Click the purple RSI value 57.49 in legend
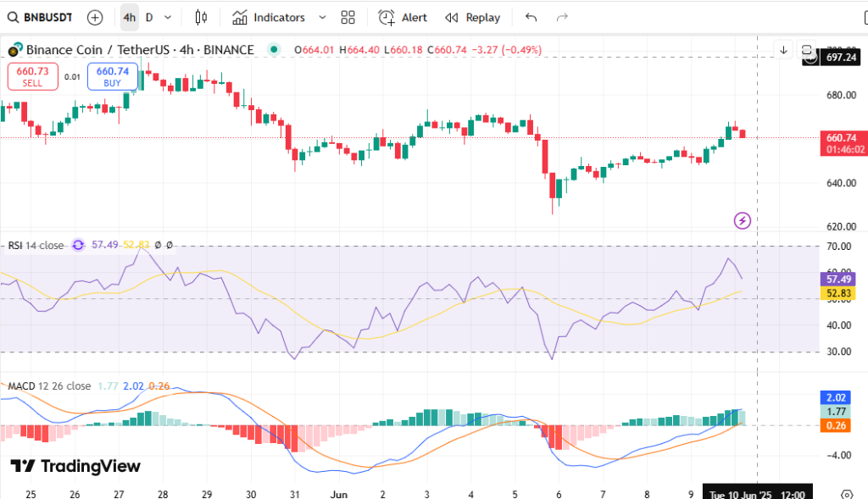This screenshot has height=499, width=868. pyautogui.click(x=104, y=245)
